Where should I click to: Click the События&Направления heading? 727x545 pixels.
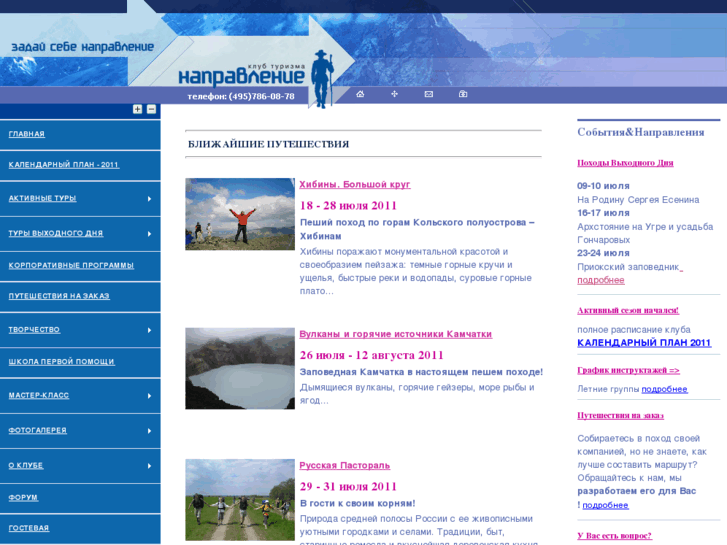[641, 132]
